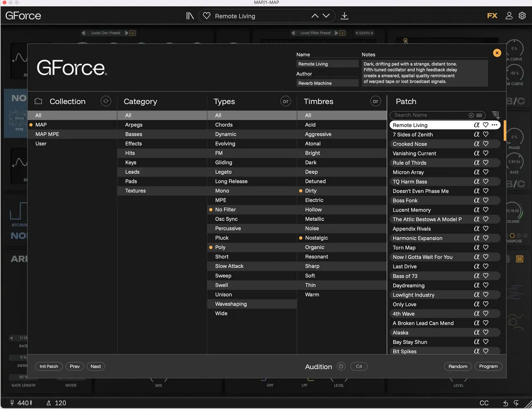The image size is (532, 409).
Task: Click the redo arrow in bottom bar
Action: pyautogui.click(x=516, y=403)
